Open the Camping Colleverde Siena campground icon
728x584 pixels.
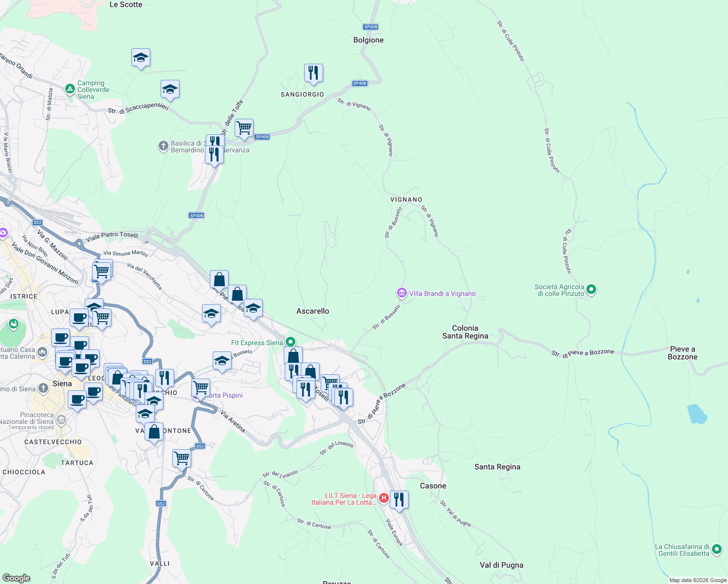(70, 89)
